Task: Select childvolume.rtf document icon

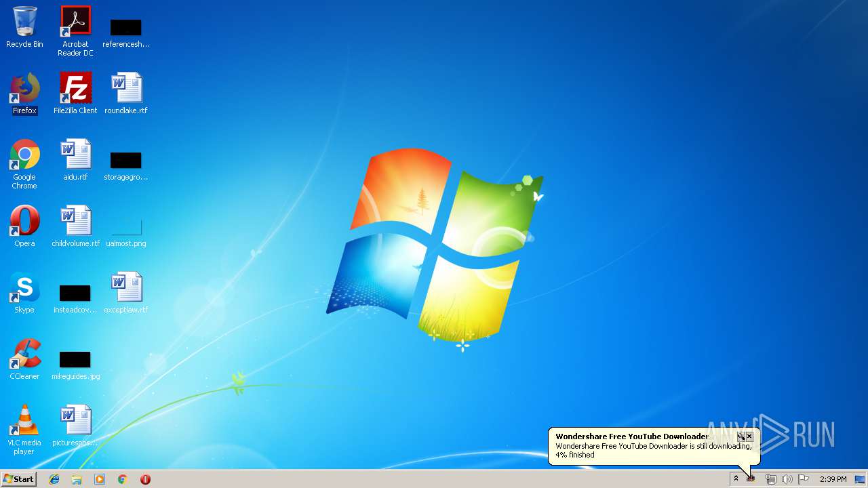Action: click(x=75, y=226)
